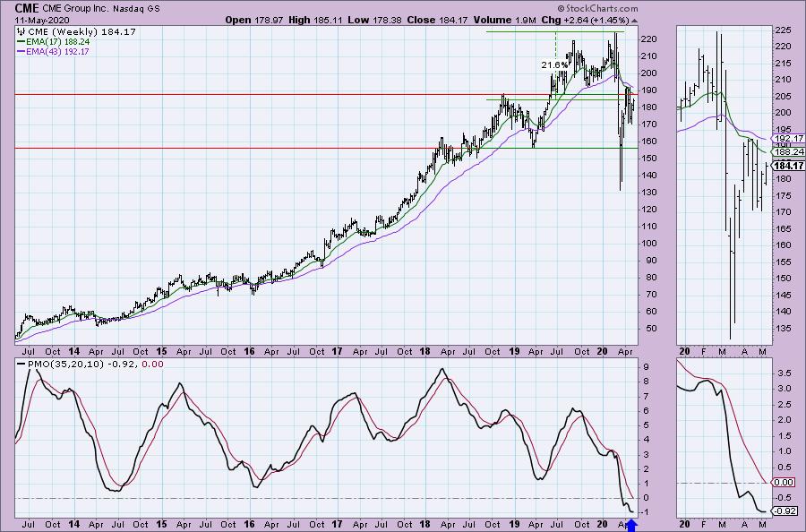The height and width of the screenshot is (532, 806).
Task: Click year 15 on the price chart time axis
Action: pyautogui.click(x=161, y=352)
